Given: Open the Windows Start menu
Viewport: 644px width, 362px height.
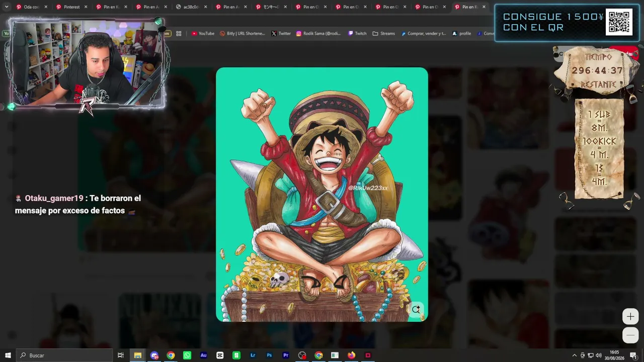Looking at the screenshot, I should [x=8, y=355].
